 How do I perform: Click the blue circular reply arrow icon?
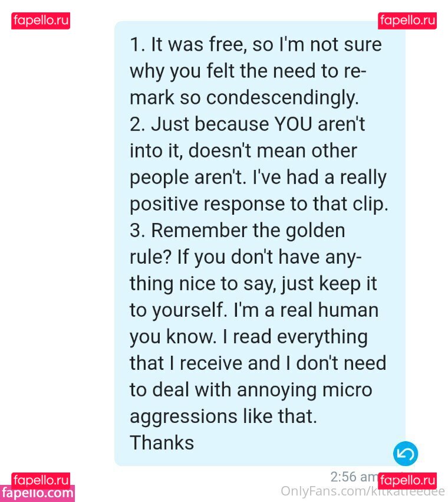[x=406, y=454]
